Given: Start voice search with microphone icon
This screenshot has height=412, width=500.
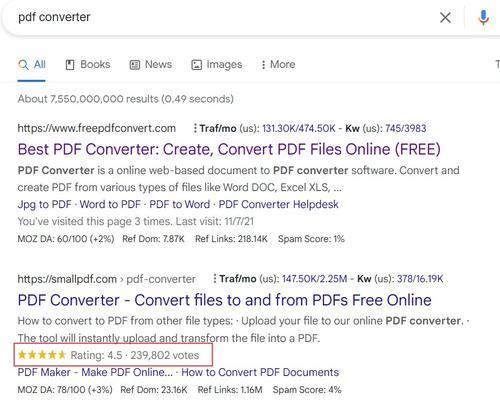Looking at the screenshot, I should (x=483, y=17).
